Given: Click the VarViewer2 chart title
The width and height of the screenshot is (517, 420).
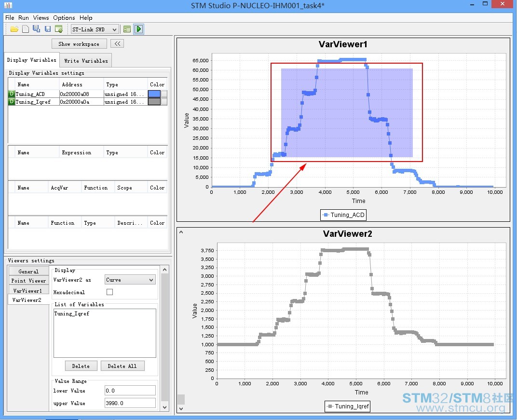Looking at the screenshot, I should click(348, 234).
